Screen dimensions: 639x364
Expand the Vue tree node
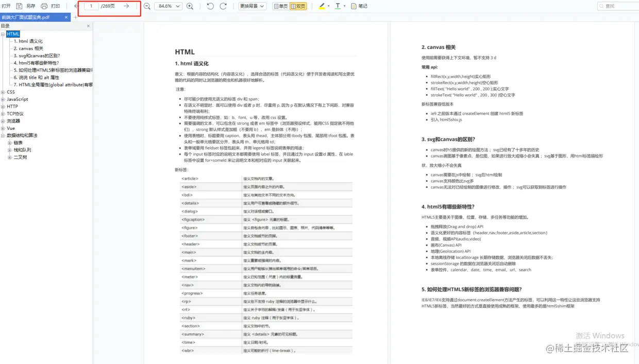coord(3,128)
